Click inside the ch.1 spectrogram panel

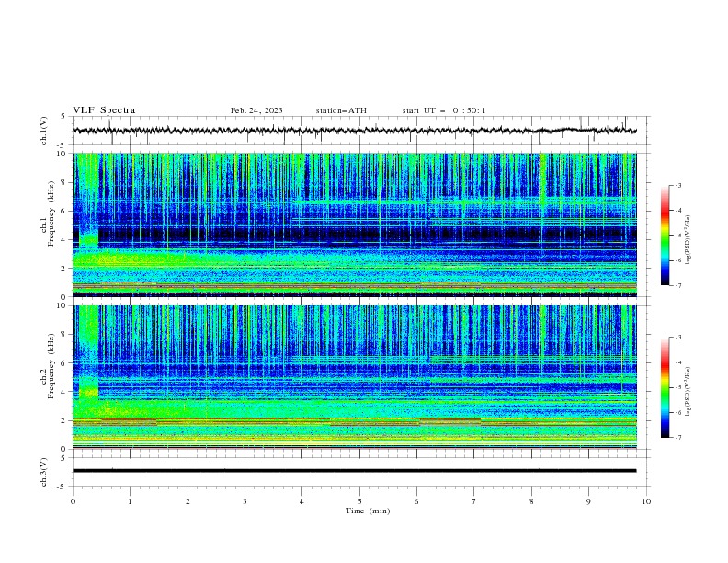click(354, 224)
